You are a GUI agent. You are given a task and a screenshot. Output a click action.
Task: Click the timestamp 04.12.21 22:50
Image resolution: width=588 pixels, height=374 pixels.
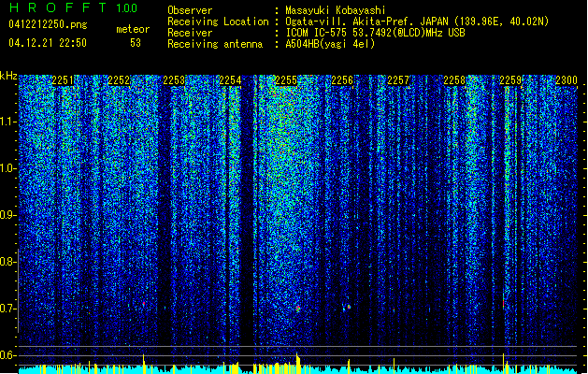[x=48, y=43]
